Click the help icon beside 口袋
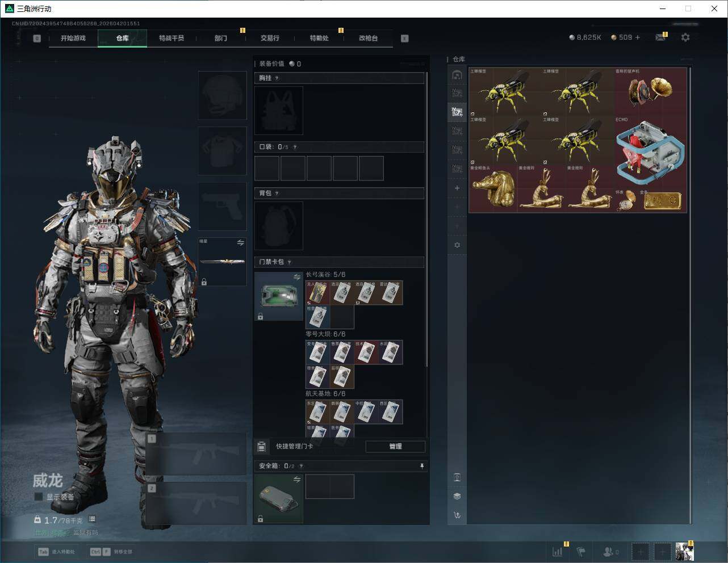 click(295, 147)
